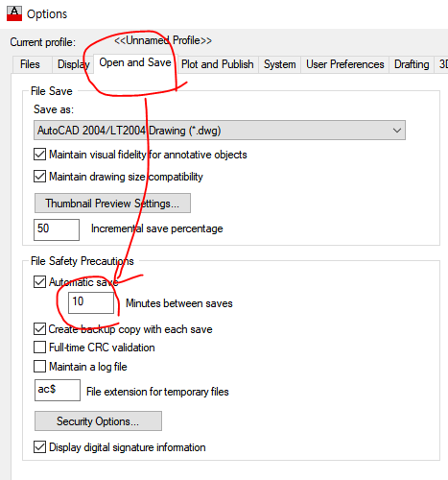448x480 pixels.
Task: Switch to the Drafting tab
Action: point(412,64)
